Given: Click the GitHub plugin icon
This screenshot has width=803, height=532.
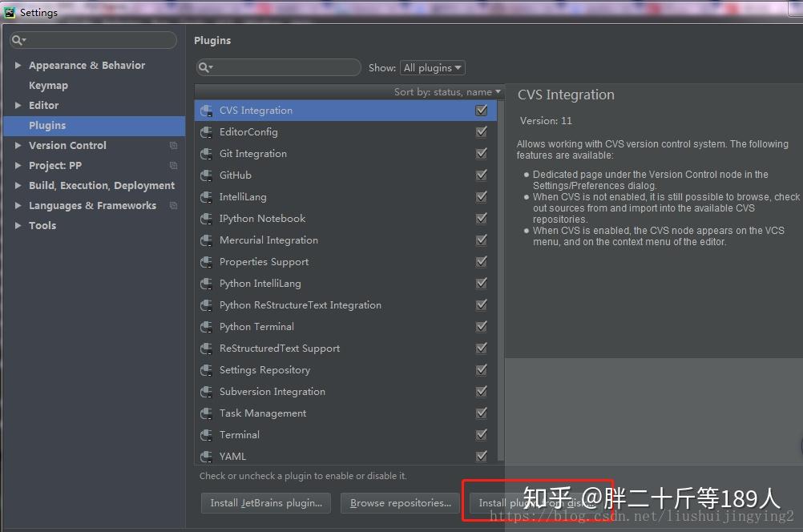Looking at the screenshot, I should [207, 175].
